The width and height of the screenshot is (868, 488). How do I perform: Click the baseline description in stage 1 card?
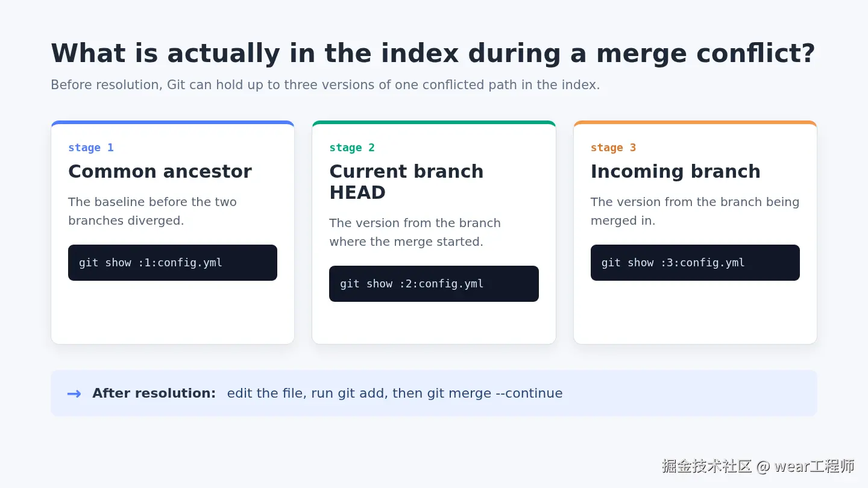pyautogui.click(x=153, y=211)
